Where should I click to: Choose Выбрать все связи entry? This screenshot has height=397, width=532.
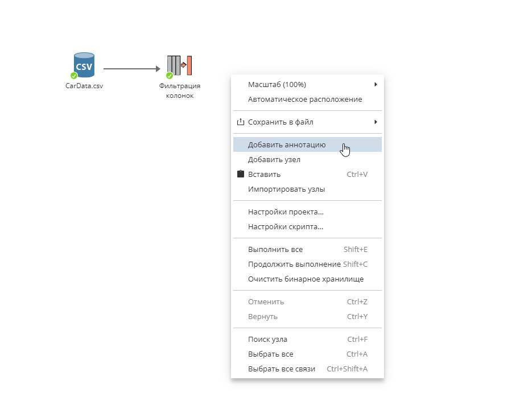coord(282,369)
